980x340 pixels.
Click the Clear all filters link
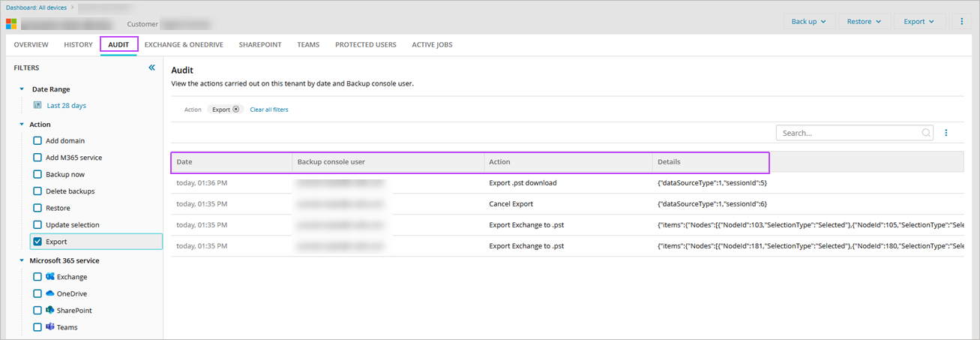269,110
